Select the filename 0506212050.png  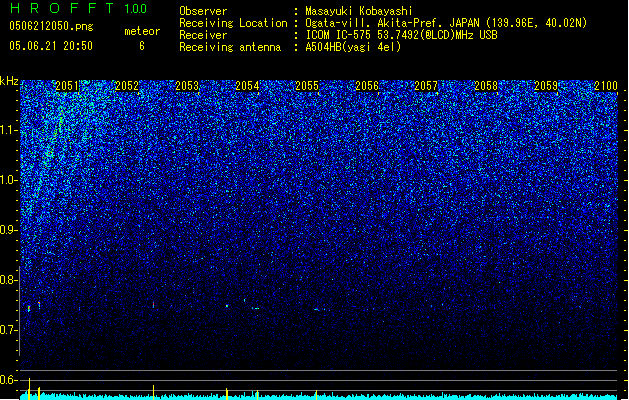coord(51,26)
